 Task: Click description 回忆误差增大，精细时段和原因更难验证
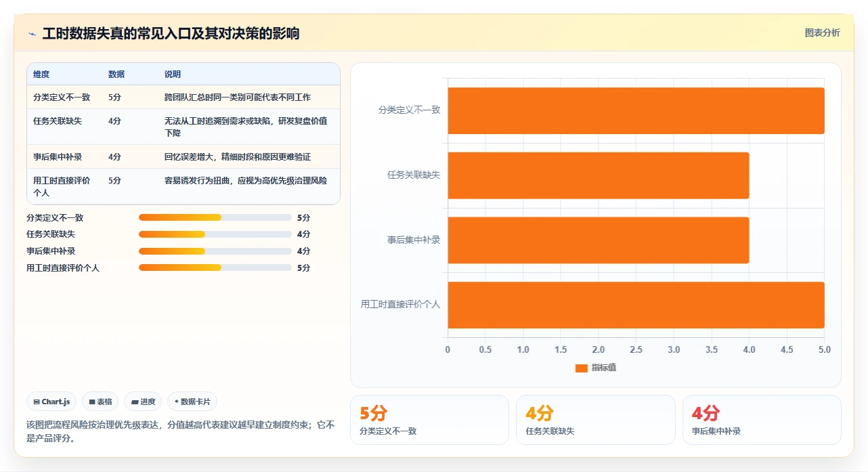coord(238,157)
